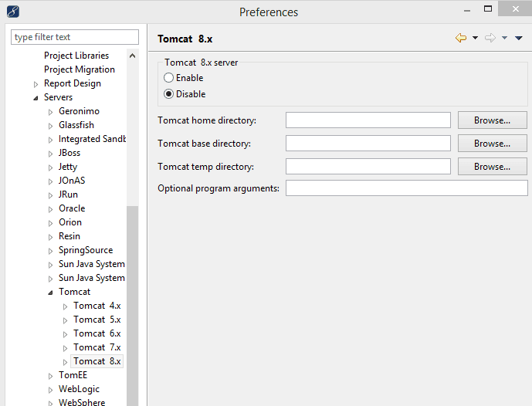Viewport: 532px width, 406px height.
Task: Click the back navigation arrow icon
Action: pyautogui.click(x=460, y=38)
